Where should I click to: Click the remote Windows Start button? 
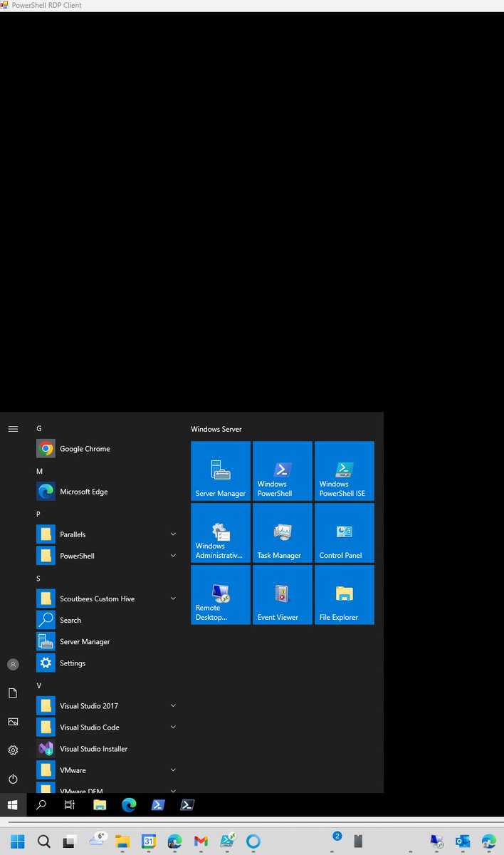pyautogui.click(x=13, y=805)
